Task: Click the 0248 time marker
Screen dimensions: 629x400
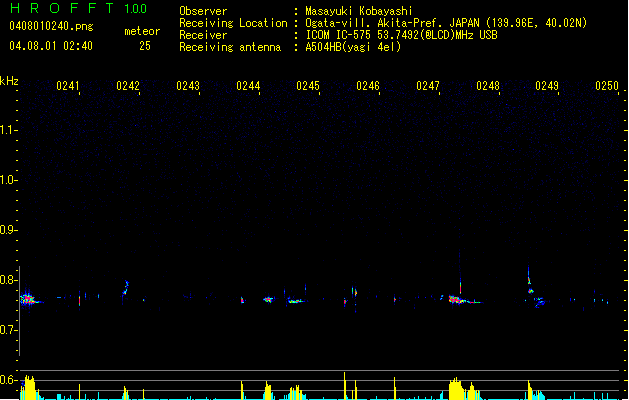Action: [x=488, y=86]
